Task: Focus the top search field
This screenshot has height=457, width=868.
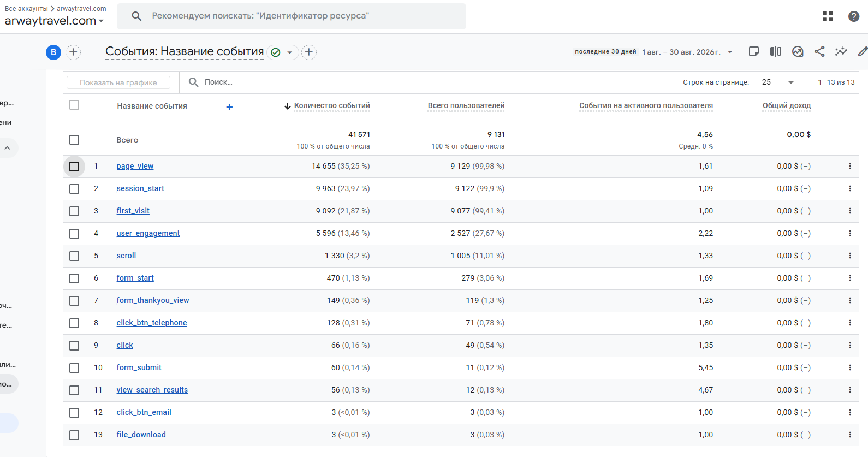Action: pos(292,16)
